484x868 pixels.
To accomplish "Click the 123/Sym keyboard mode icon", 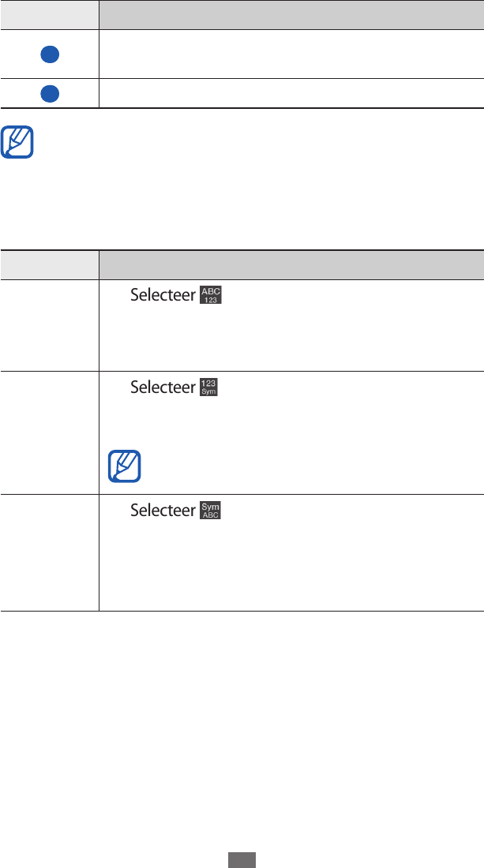I will pyautogui.click(x=208, y=387).
